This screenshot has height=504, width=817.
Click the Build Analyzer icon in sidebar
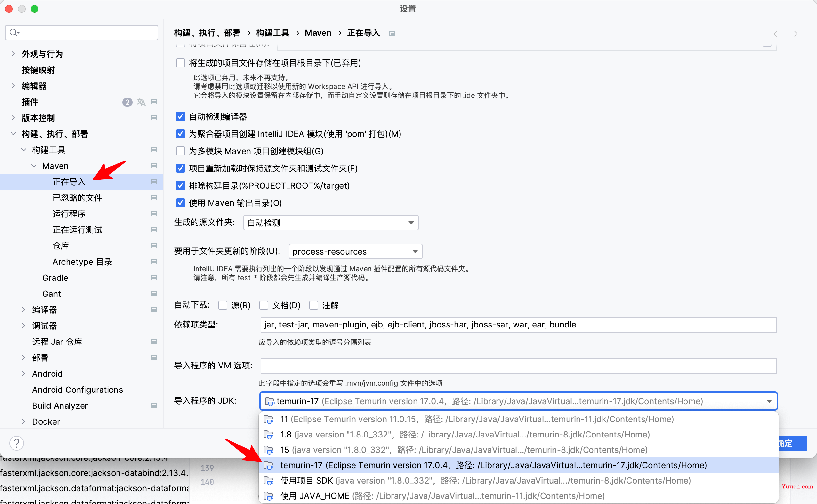point(153,406)
